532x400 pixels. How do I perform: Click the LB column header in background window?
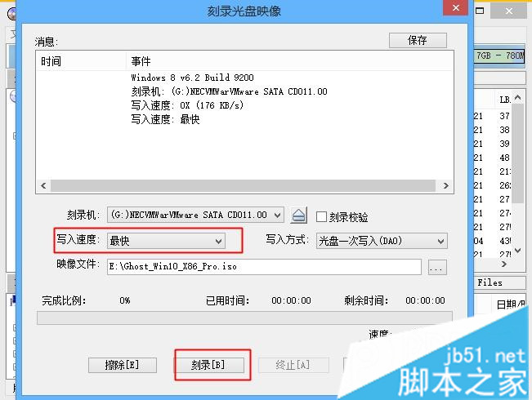(504, 100)
